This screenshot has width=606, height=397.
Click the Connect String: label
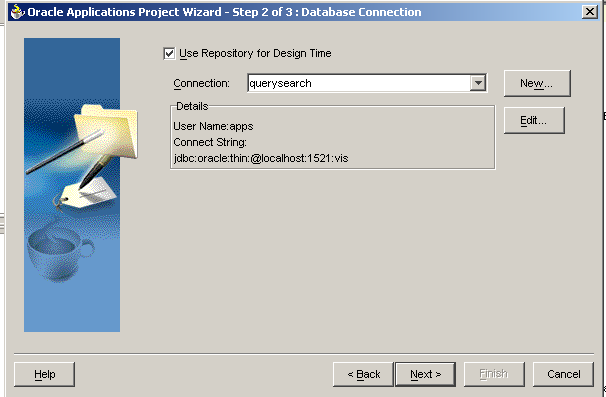click(210, 142)
